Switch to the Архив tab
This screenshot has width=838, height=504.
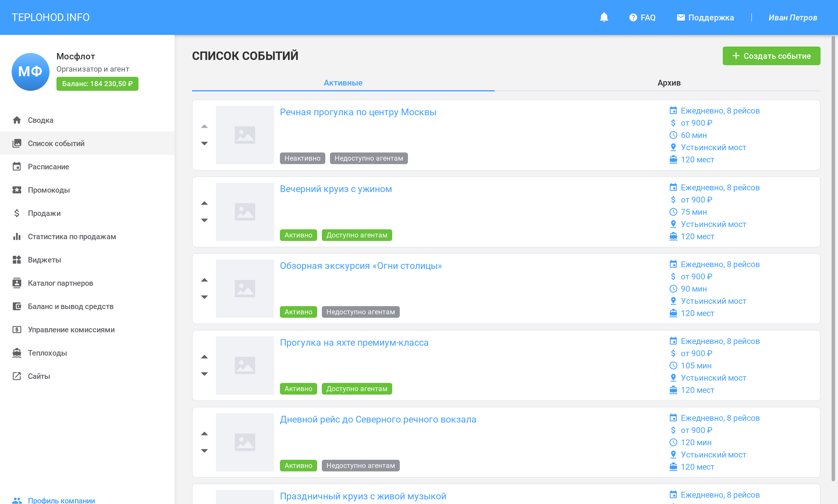pos(669,83)
